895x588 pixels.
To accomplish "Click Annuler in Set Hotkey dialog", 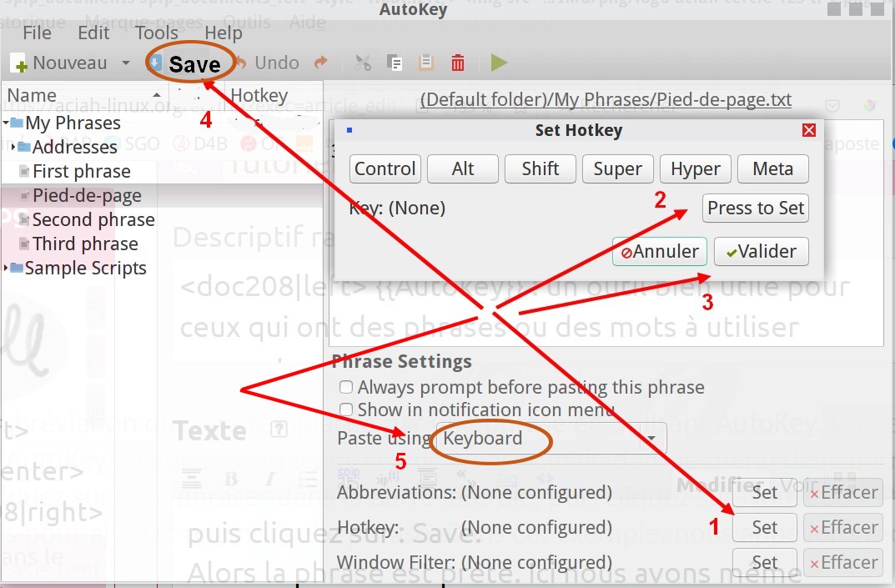I will pos(660,252).
